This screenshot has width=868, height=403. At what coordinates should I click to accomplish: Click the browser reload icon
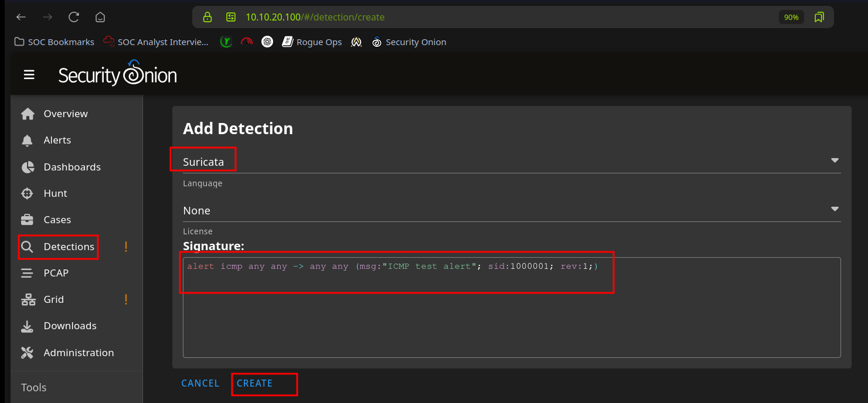tap(74, 17)
